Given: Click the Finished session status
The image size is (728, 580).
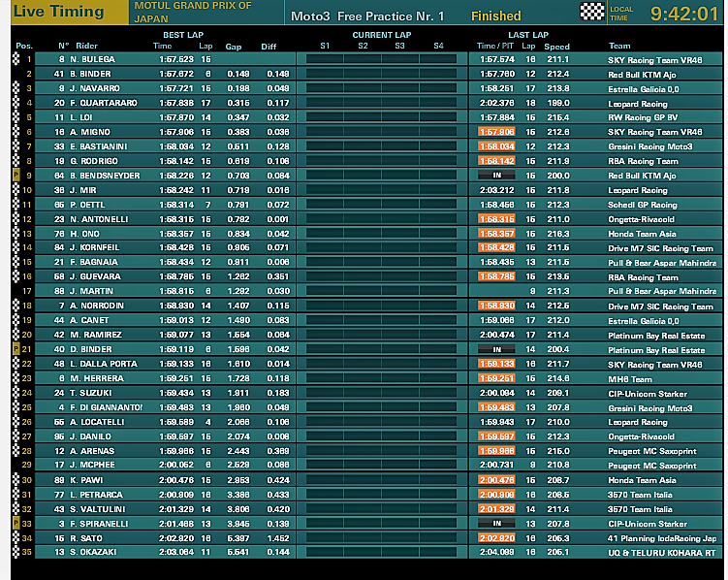Looking at the screenshot, I should 496,16.
